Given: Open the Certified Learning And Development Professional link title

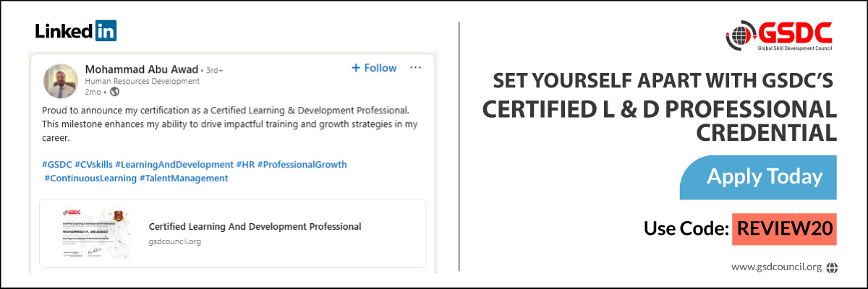Looking at the screenshot, I should pyautogui.click(x=255, y=226).
